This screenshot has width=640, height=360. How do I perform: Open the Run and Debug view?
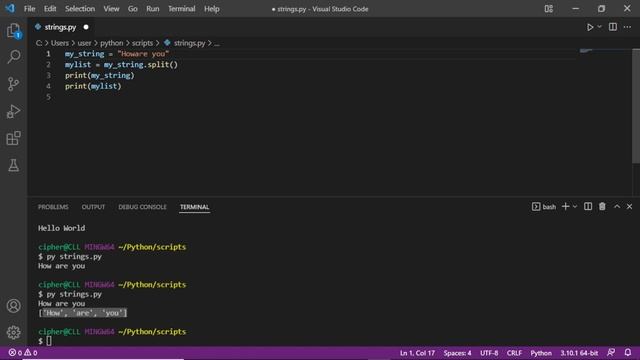tap(13, 111)
